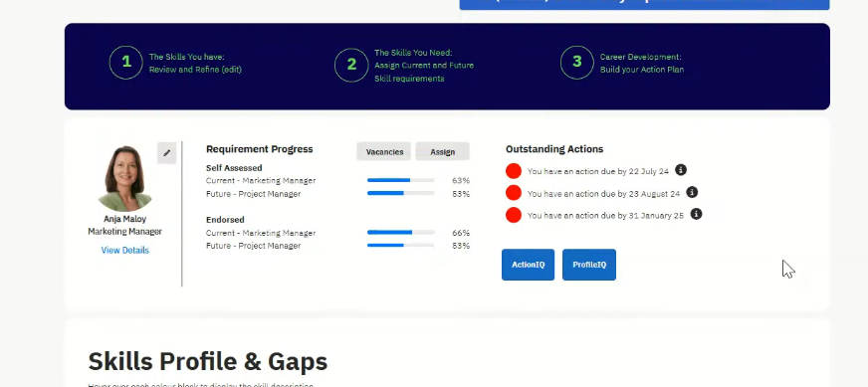Viewport: 868px width, 387px height.
Task: Click red status dot for 31 January 25 action
Action: (514, 215)
